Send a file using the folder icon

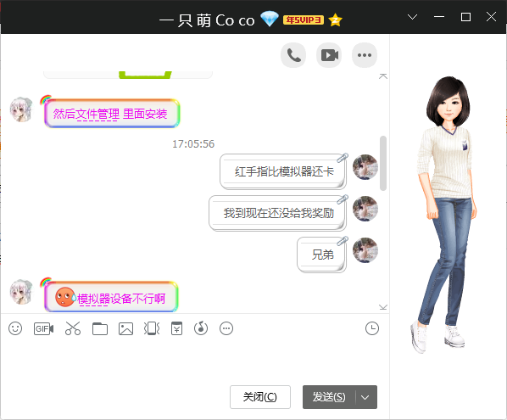pos(100,328)
